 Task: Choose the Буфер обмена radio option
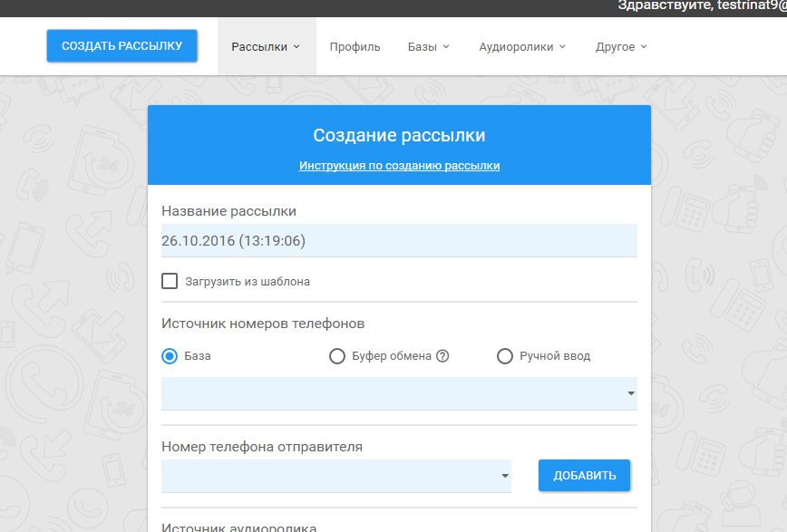(336, 356)
